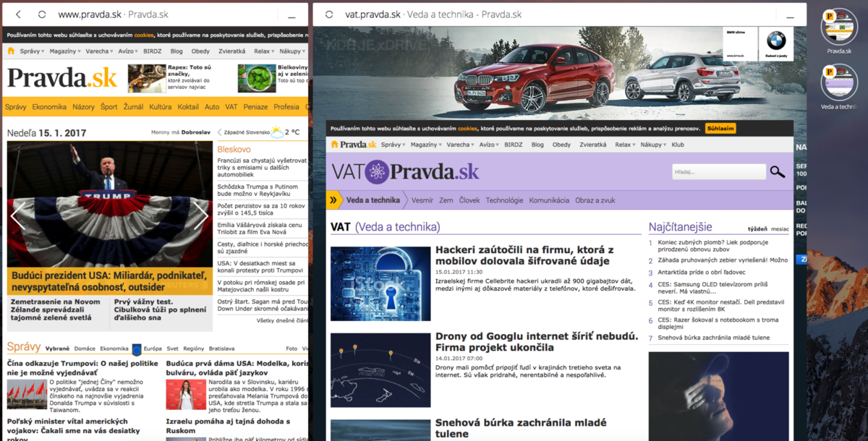Go to next slide on Trump photo
Image resolution: width=868 pixels, height=441 pixels.
click(201, 215)
